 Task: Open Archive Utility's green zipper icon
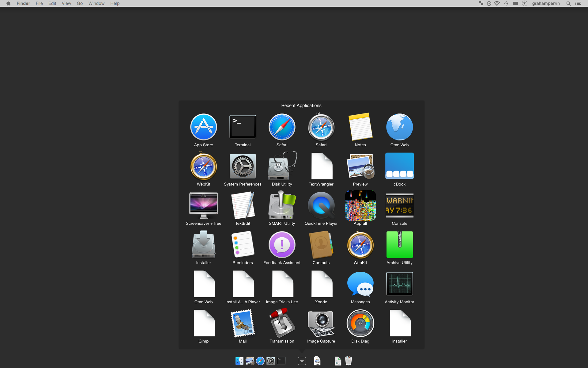pos(399,245)
